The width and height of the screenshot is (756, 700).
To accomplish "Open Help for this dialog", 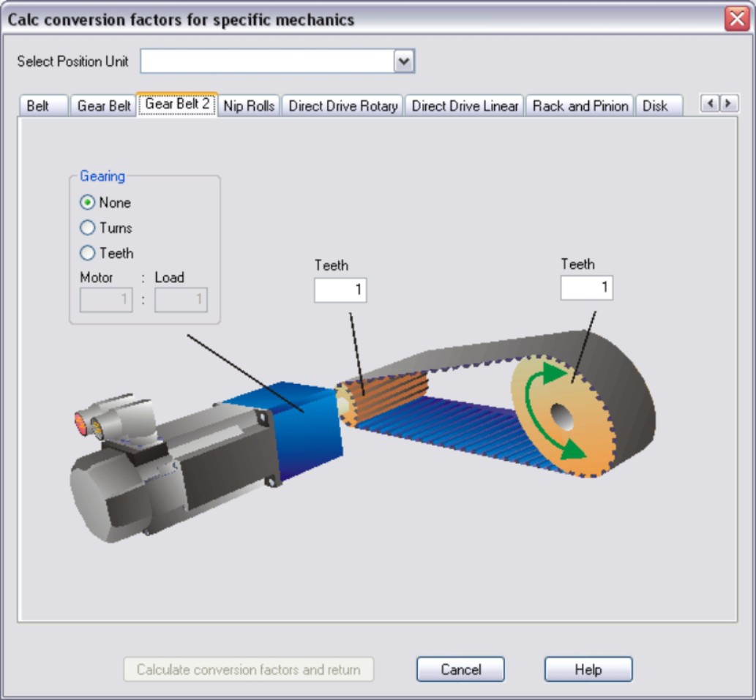I will click(588, 669).
